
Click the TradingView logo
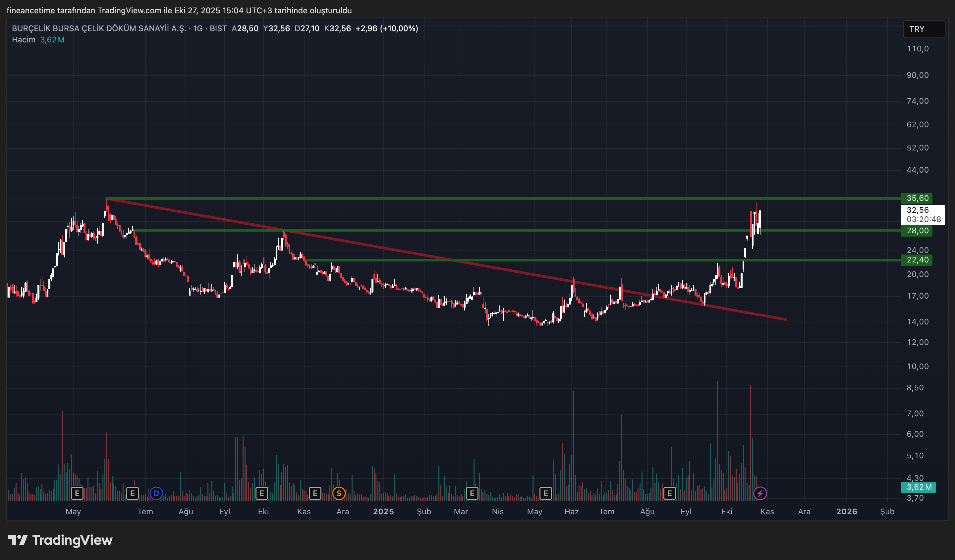point(60,540)
